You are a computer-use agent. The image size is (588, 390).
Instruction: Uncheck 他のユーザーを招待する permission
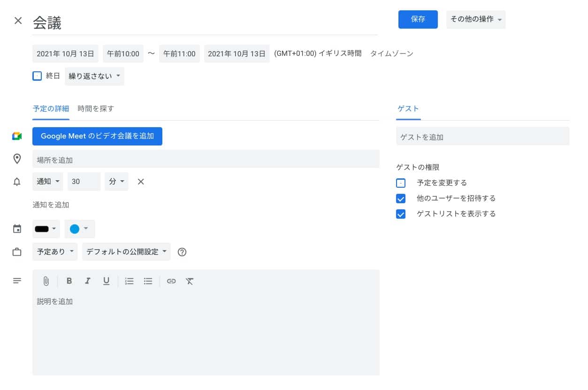[401, 199]
